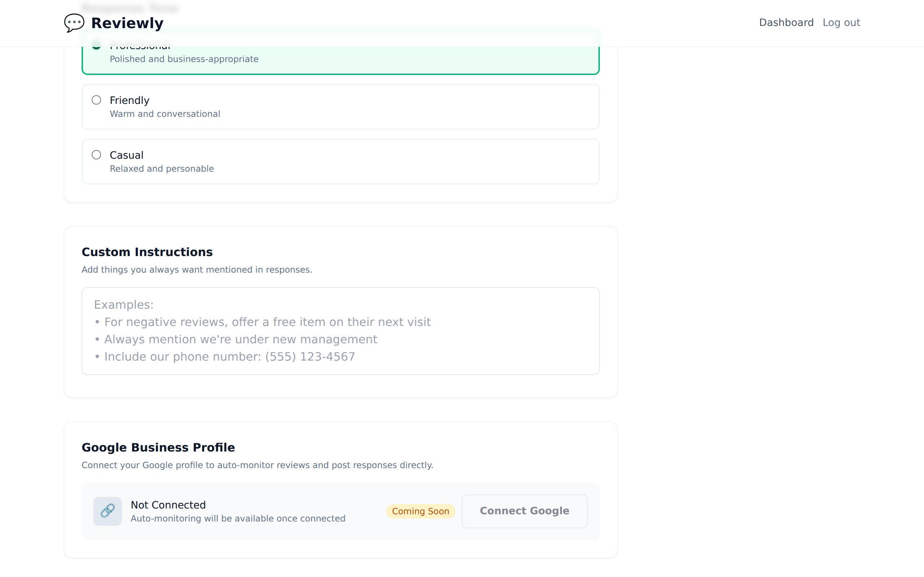The height and width of the screenshot is (577, 924).
Task: Click the auto-monitoring availability text
Action: pos(238,518)
